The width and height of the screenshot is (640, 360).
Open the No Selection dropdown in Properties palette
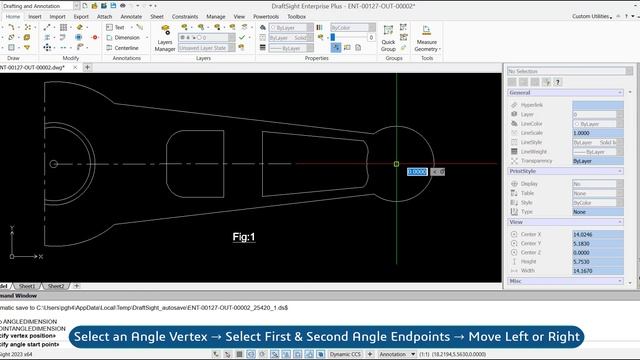570,71
